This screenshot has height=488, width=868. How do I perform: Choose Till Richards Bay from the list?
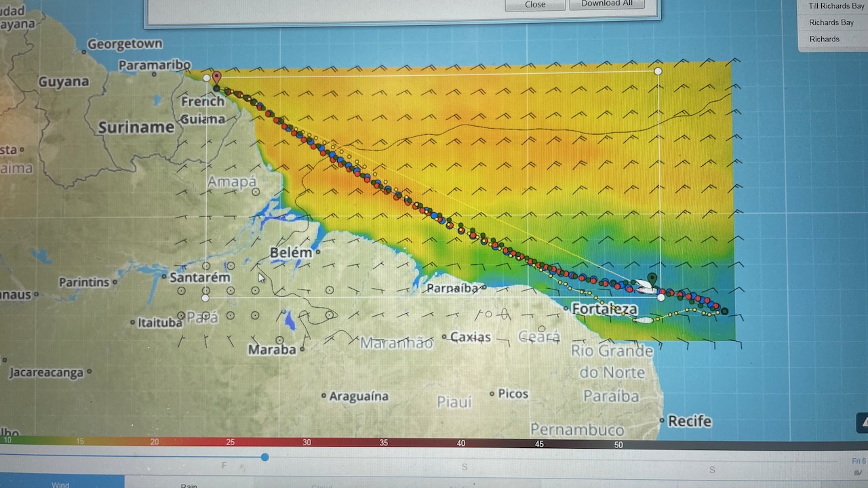click(x=835, y=6)
